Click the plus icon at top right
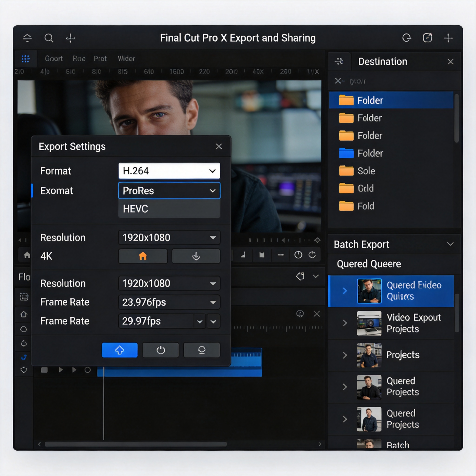The width and height of the screenshot is (476, 476). pyautogui.click(x=448, y=38)
